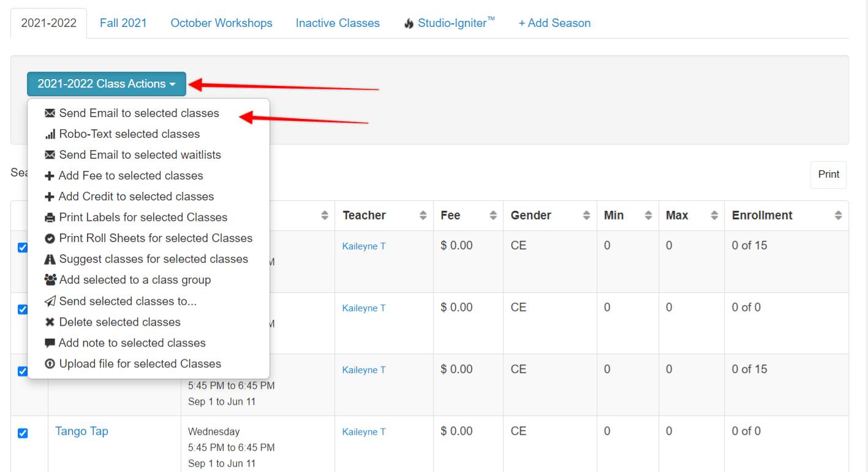The height and width of the screenshot is (472, 868).
Task: Click plus icon beside Add Credit to selected classes
Action: point(50,197)
